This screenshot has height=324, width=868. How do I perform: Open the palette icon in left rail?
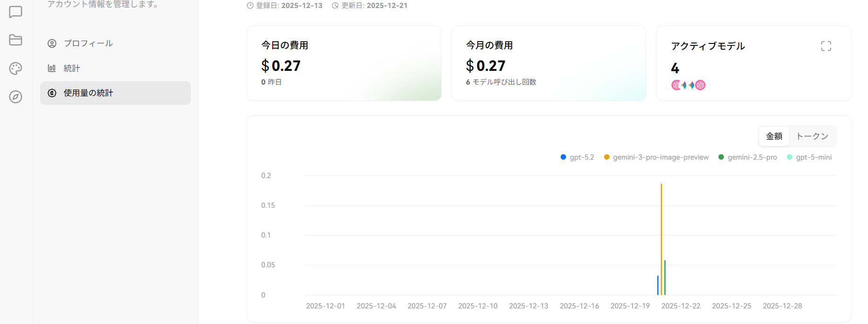pos(16,68)
